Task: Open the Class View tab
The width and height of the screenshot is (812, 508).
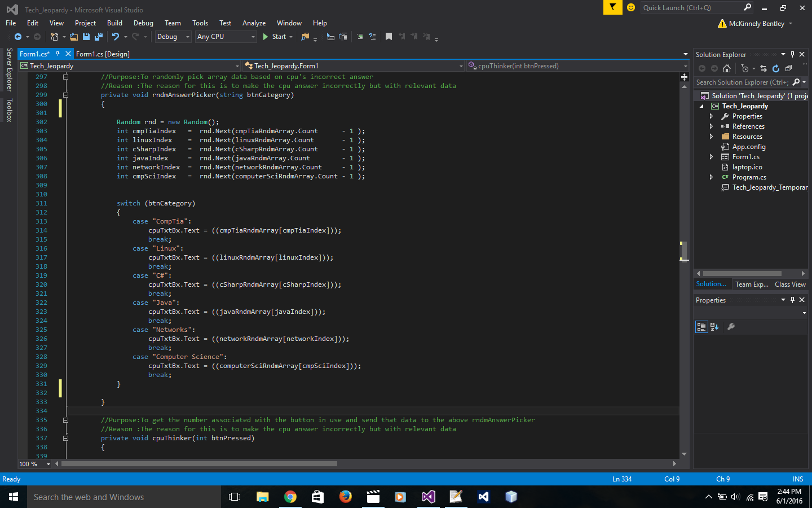Action: (790, 284)
